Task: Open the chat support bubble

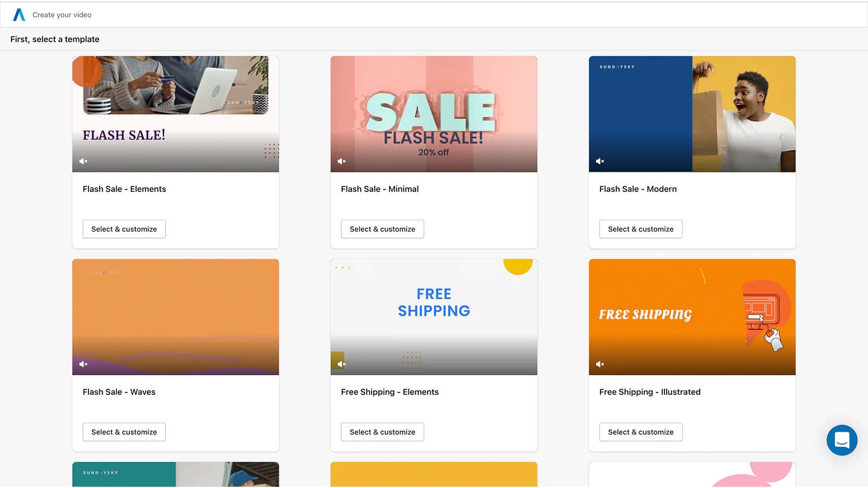Action: (x=841, y=440)
